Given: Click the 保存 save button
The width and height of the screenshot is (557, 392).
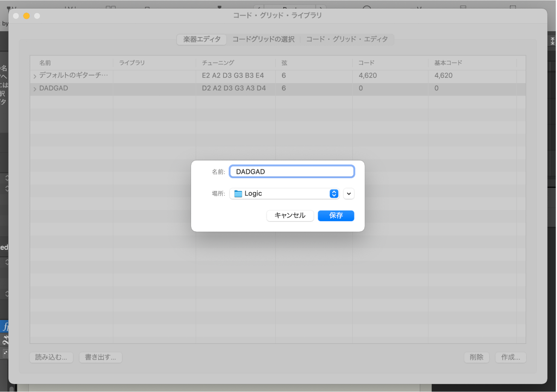Looking at the screenshot, I should (336, 216).
